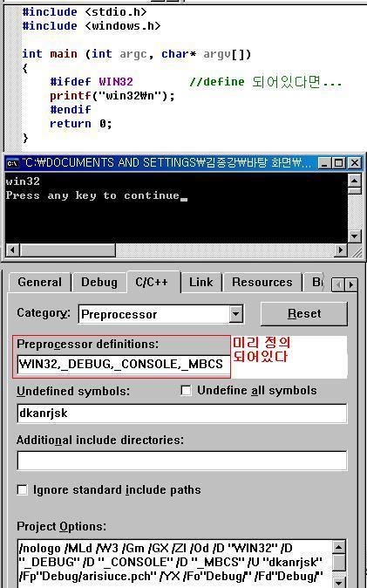The image size is (367, 588).
Task: Click the console's vertical scroll down arrow
Action: pos(354,236)
